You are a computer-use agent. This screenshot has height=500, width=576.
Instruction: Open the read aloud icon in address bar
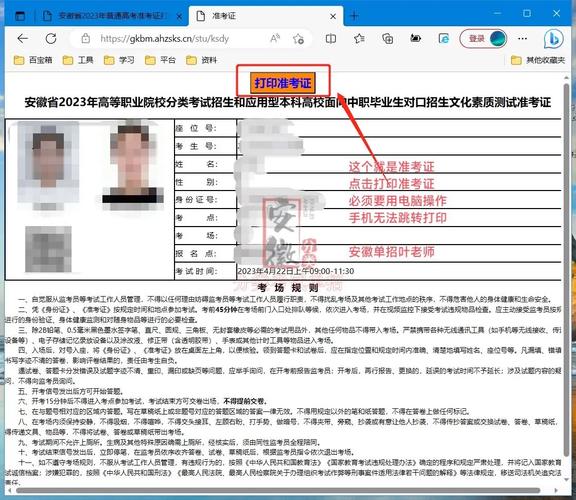pos(275,38)
